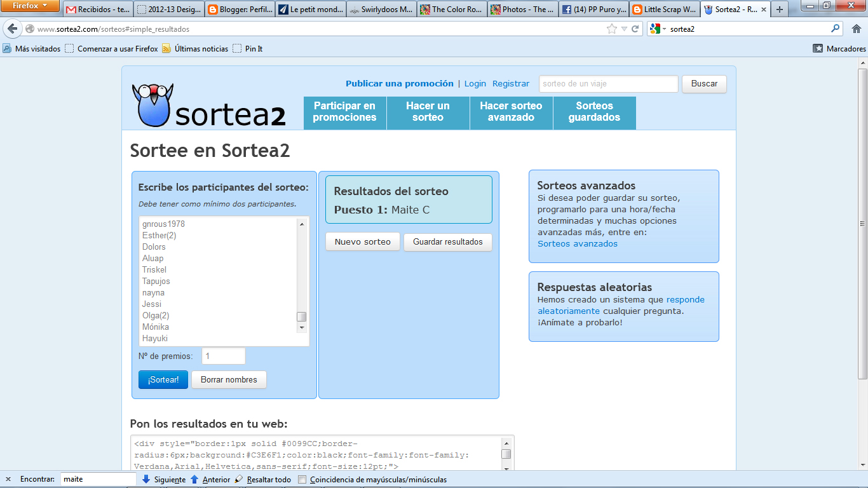Open the Sorteos avanzados link
This screenshot has height=488, width=868.
tap(578, 243)
